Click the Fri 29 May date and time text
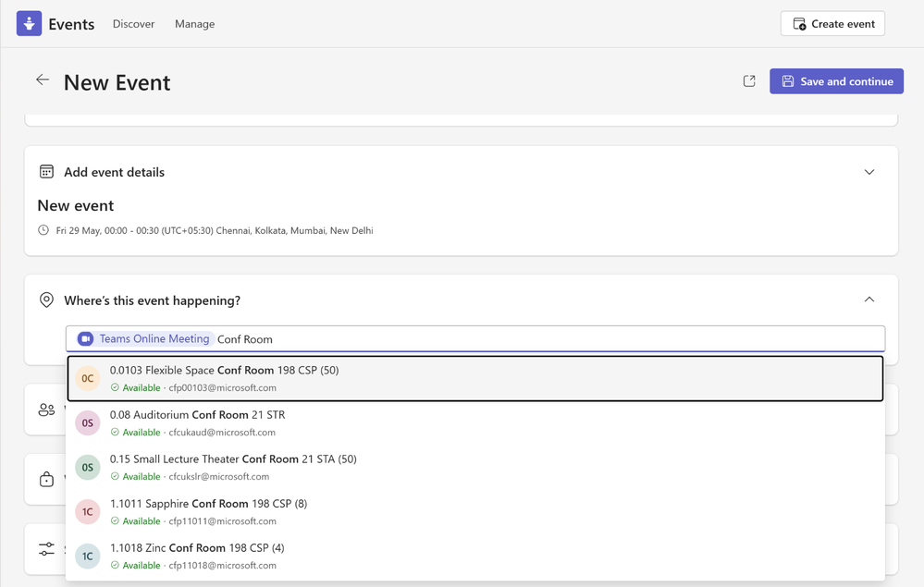 (215, 231)
